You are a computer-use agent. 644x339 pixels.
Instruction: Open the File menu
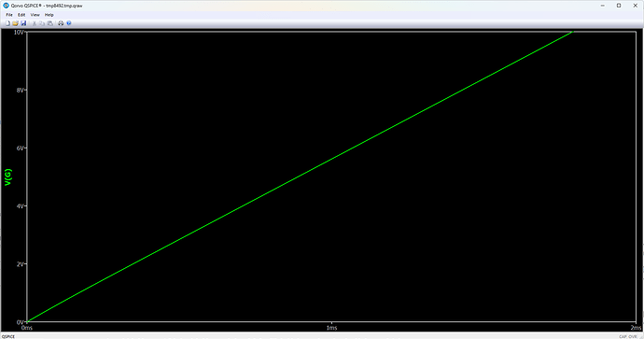tap(9, 15)
